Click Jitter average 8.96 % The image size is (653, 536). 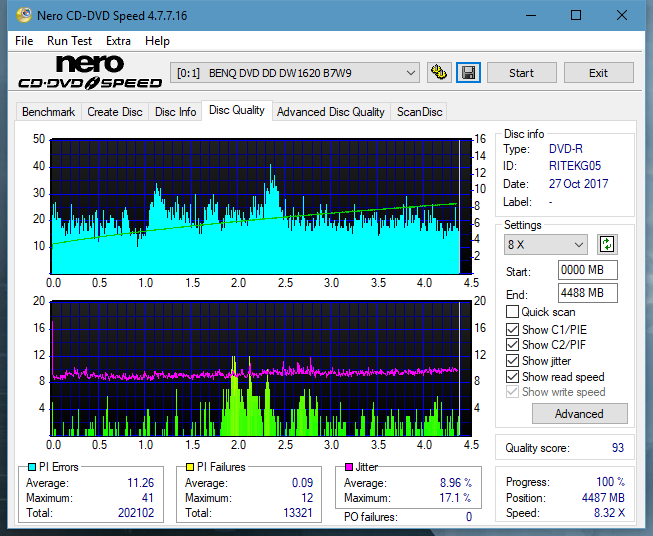[x=456, y=483]
